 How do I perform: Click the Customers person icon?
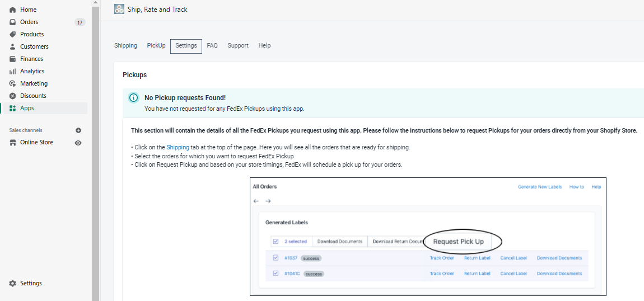12,46
